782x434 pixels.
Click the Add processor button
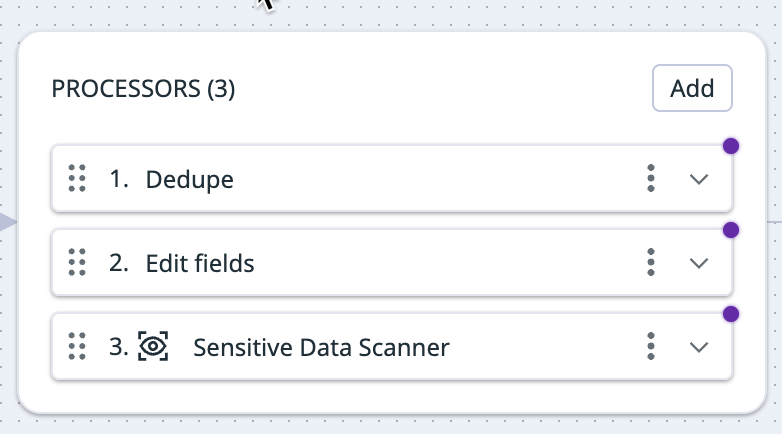coord(692,88)
